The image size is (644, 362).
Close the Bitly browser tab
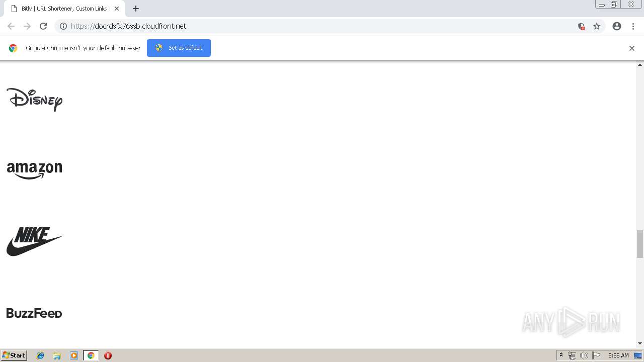coord(117,9)
